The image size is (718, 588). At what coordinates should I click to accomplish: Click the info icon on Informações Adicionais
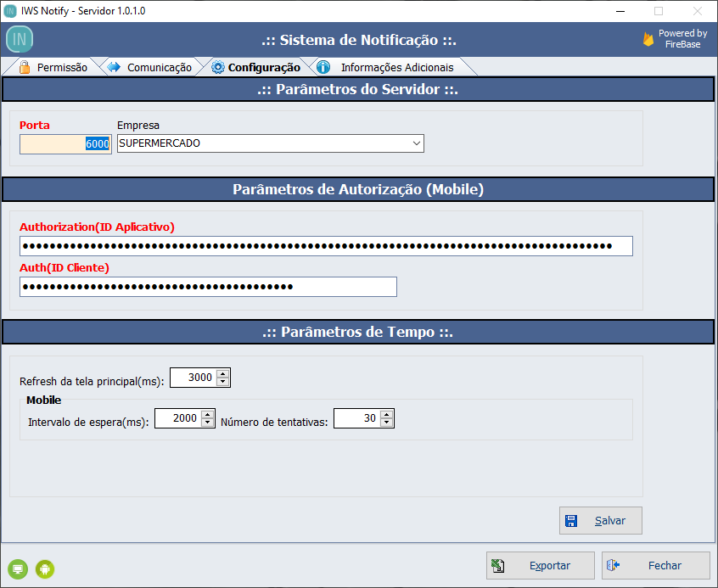(x=323, y=68)
